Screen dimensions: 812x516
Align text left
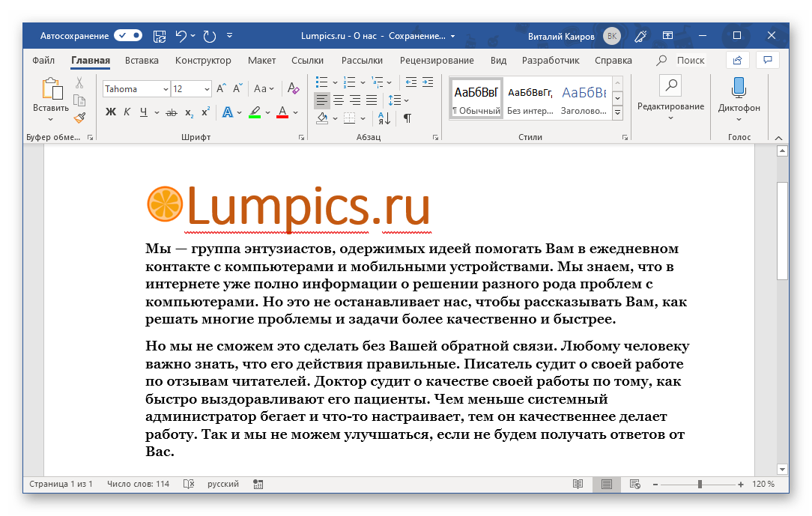tap(322, 100)
